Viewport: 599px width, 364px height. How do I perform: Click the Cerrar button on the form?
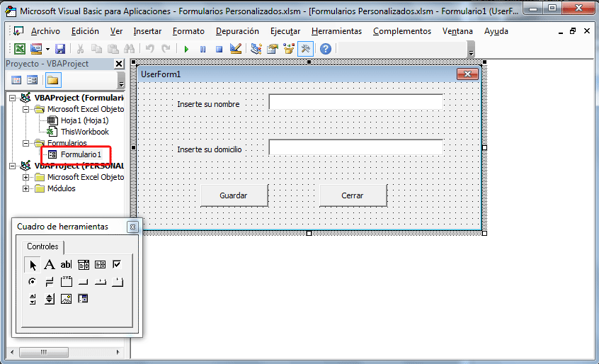pyautogui.click(x=353, y=195)
